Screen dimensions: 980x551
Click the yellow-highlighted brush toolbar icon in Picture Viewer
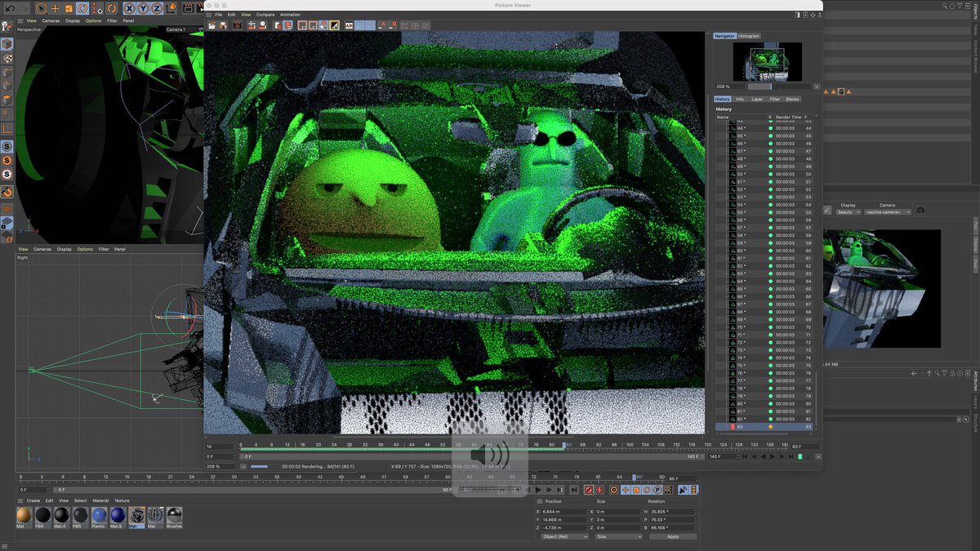pyautogui.click(x=335, y=25)
